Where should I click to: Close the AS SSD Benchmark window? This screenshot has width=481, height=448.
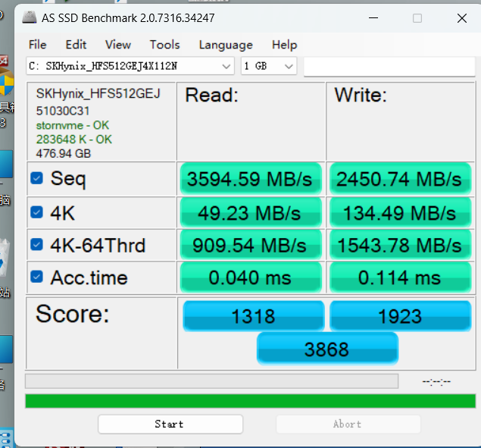(x=461, y=18)
